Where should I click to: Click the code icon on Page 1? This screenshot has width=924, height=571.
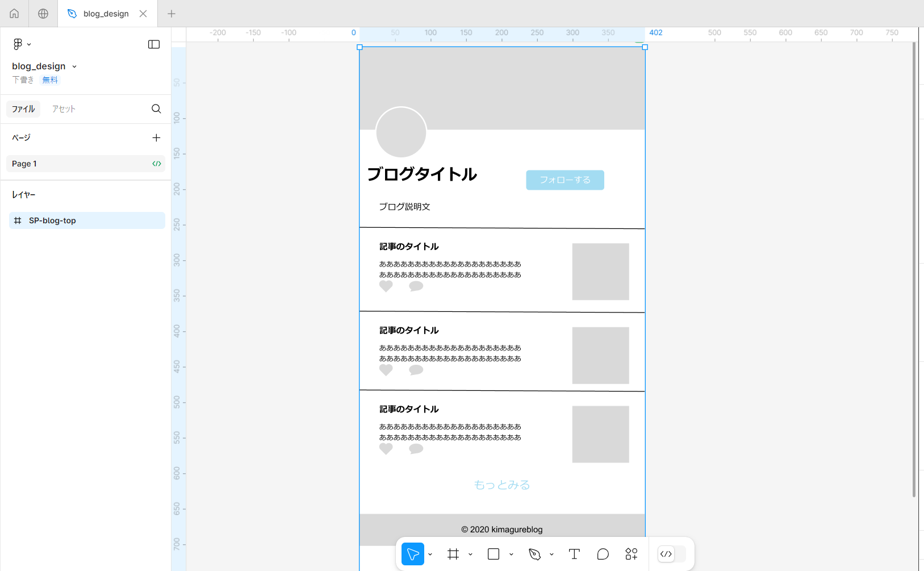point(157,164)
